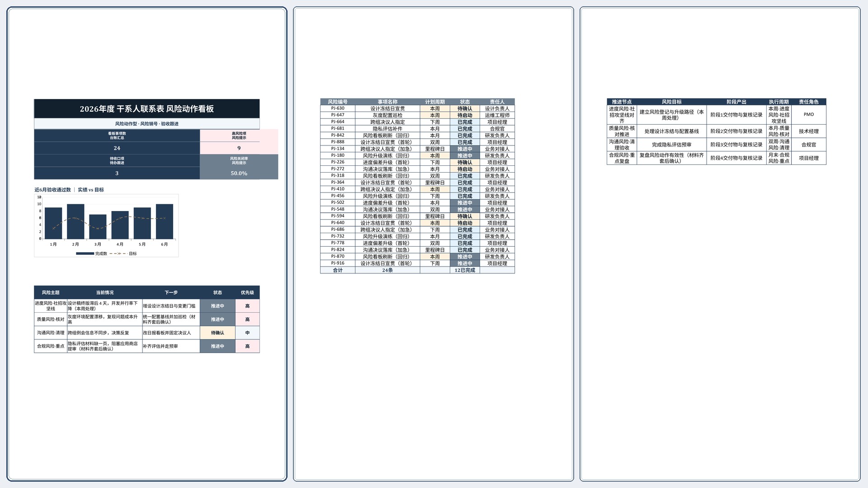Click the 风险主题 column header
The height and width of the screenshot is (488, 868).
[x=51, y=293]
